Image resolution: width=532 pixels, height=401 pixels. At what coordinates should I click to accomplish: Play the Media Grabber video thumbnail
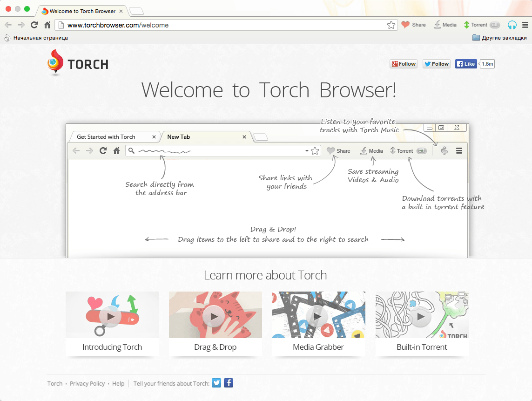(x=317, y=316)
